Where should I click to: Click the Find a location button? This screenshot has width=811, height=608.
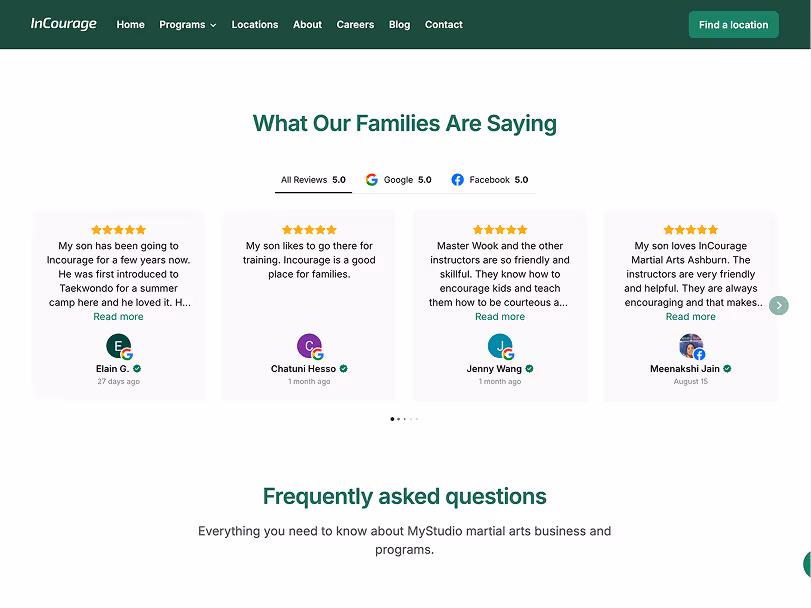tap(733, 24)
